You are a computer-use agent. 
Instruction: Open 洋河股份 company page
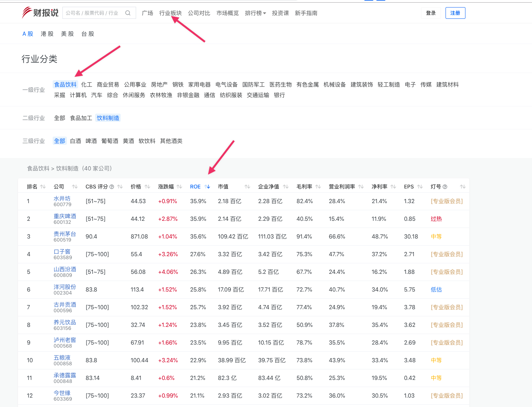click(x=65, y=287)
